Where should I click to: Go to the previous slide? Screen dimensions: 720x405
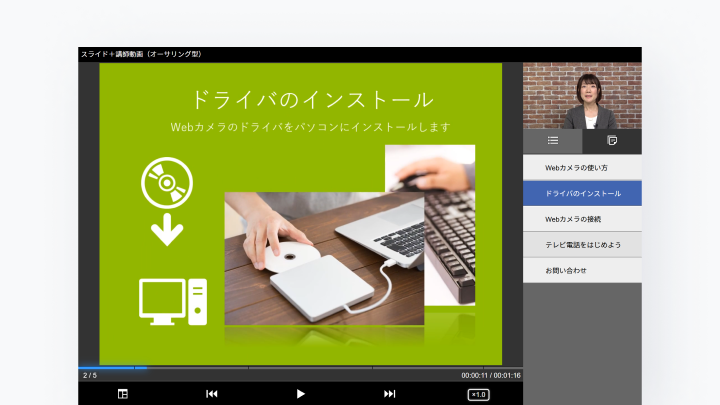pos(212,394)
